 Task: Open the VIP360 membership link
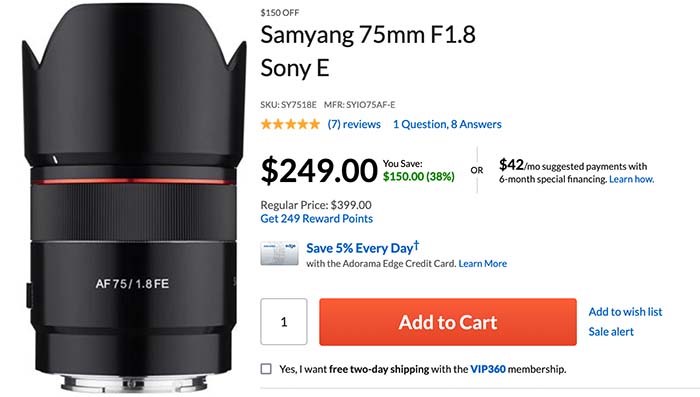click(488, 369)
